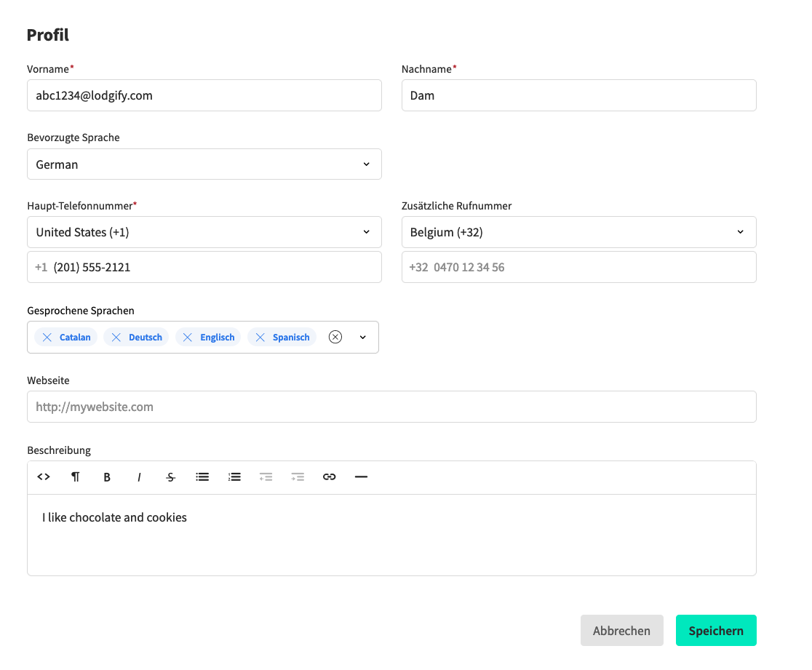The image size is (812, 670).
Task: Clear all spoken languages with circled X
Action: 335,338
